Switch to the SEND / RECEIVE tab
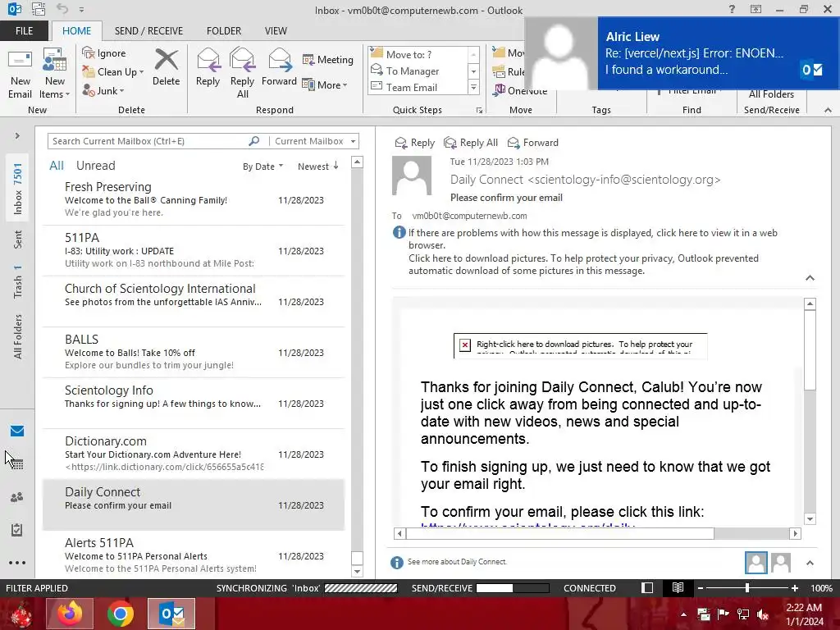Viewport: 840px width, 630px height. [x=149, y=30]
